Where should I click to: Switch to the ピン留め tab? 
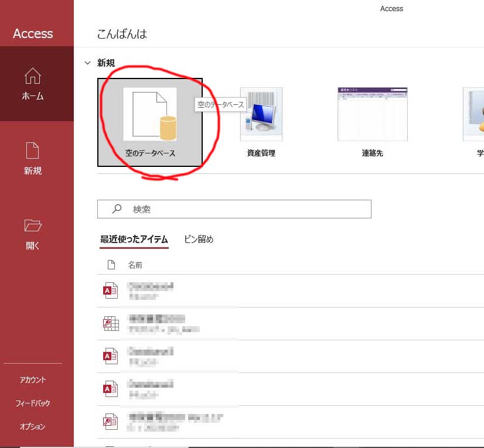click(x=199, y=239)
